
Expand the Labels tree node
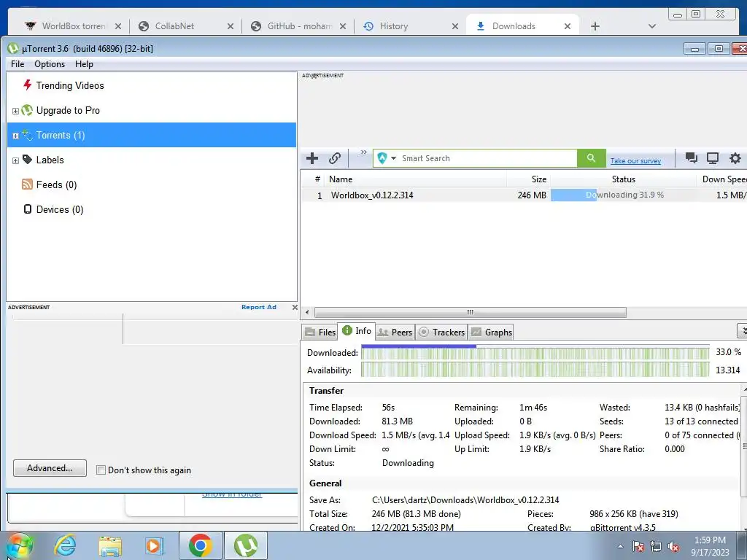pyautogui.click(x=15, y=160)
